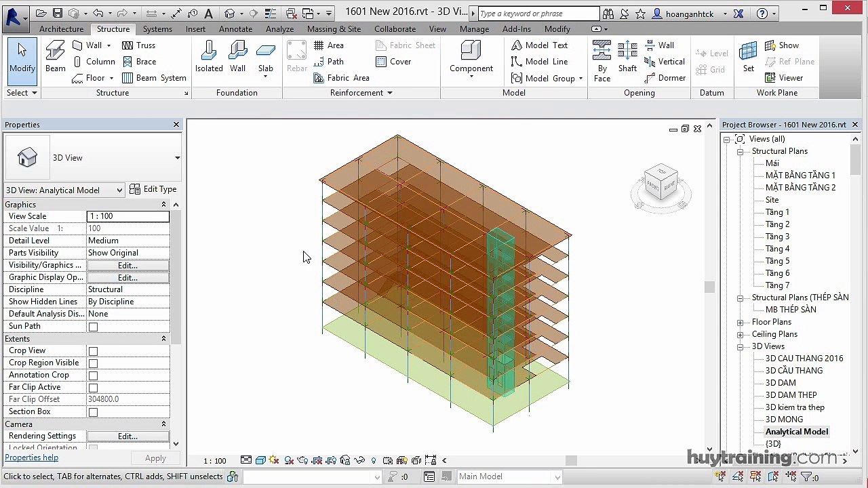Select the Model Line tool
This screenshot has height=488, width=868.
point(539,62)
